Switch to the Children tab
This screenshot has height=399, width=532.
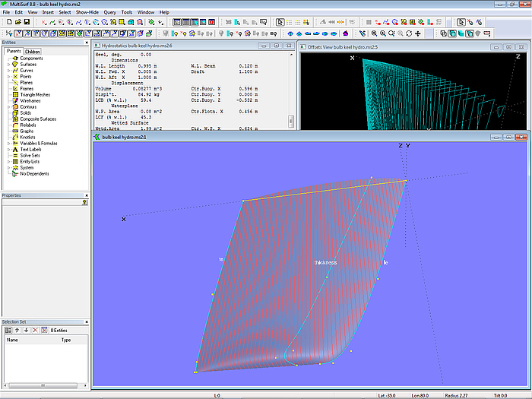[33, 52]
